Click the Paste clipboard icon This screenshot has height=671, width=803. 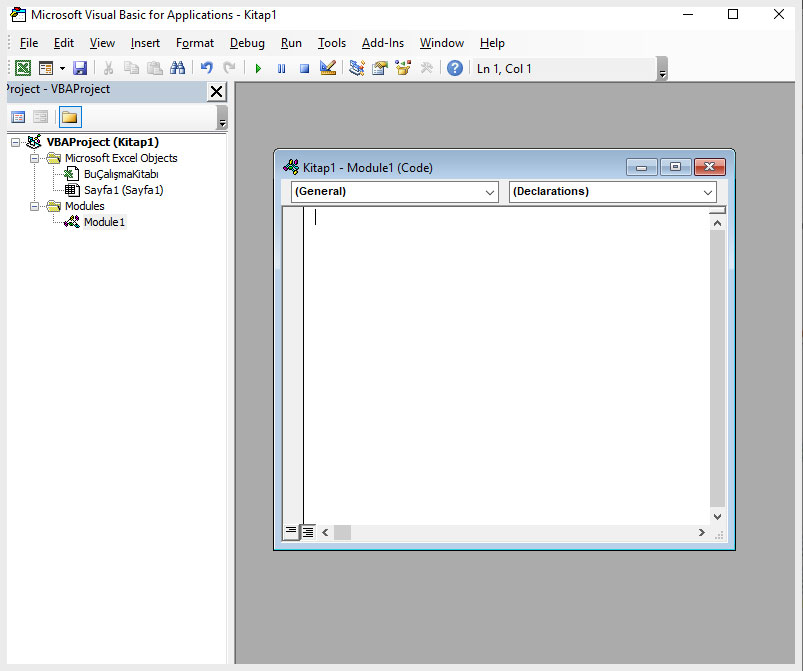[x=155, y=68]
